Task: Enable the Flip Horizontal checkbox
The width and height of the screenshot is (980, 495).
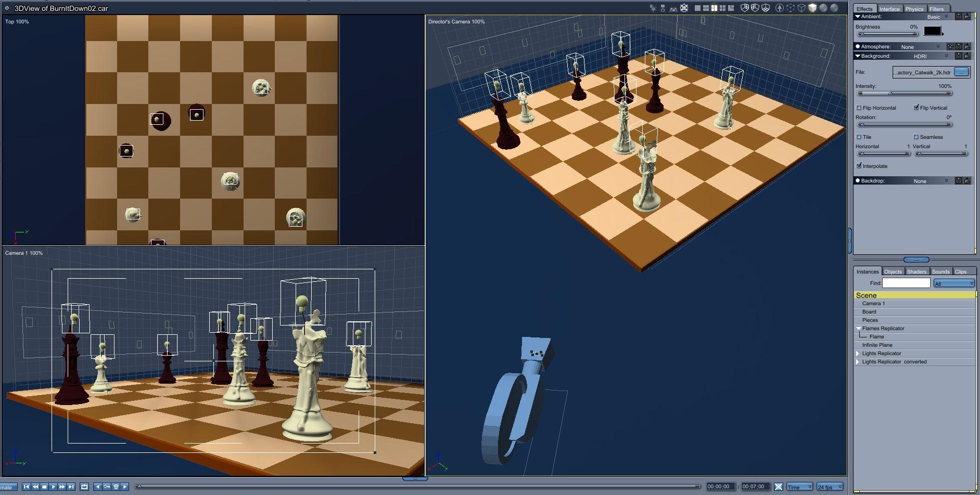Action: pos(859,108)
